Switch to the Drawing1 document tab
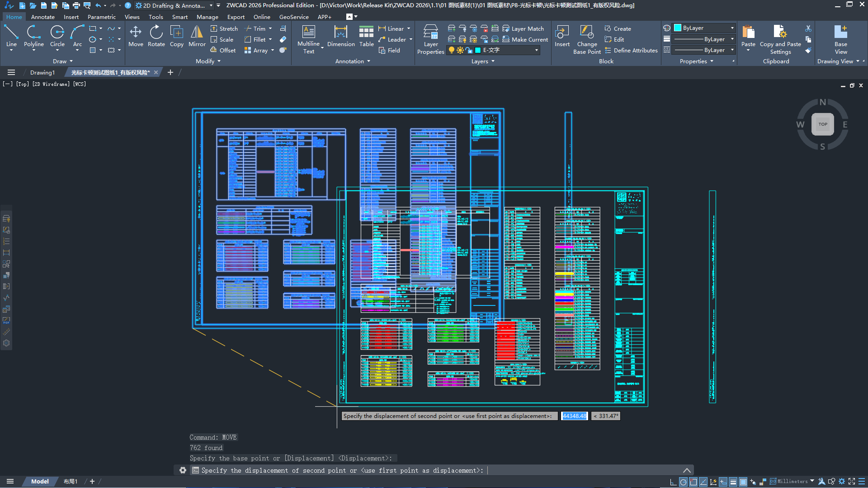The image size is (868, 488). 42,72
